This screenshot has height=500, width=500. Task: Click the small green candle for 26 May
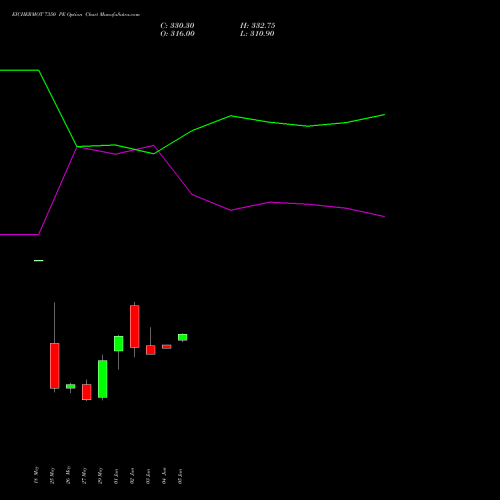click(71, 386)
